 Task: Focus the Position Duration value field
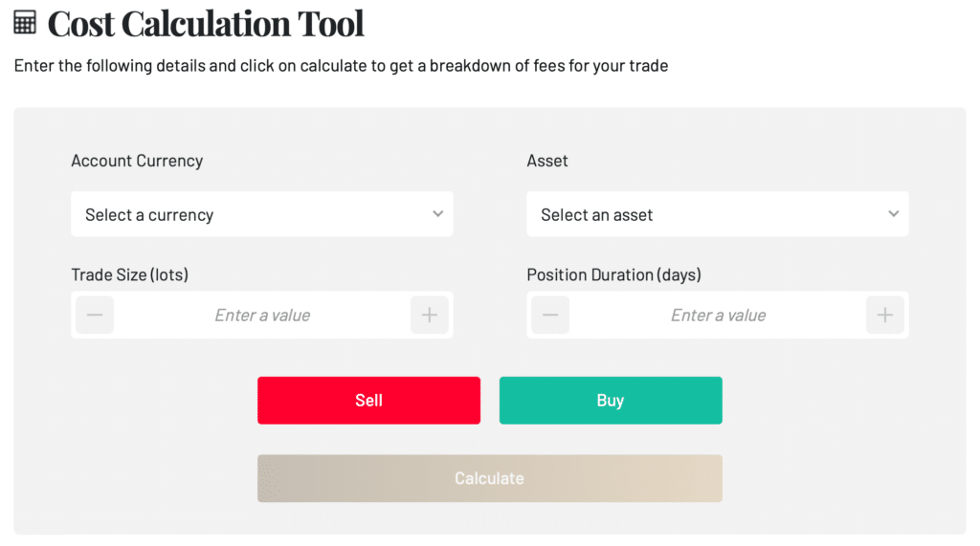[718, 315]
